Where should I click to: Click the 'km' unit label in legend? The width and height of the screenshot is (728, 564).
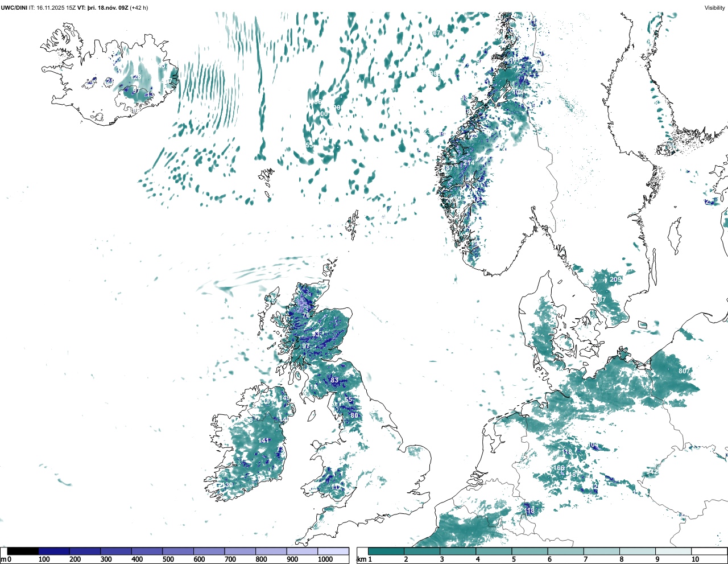click(x=361, y=559)
